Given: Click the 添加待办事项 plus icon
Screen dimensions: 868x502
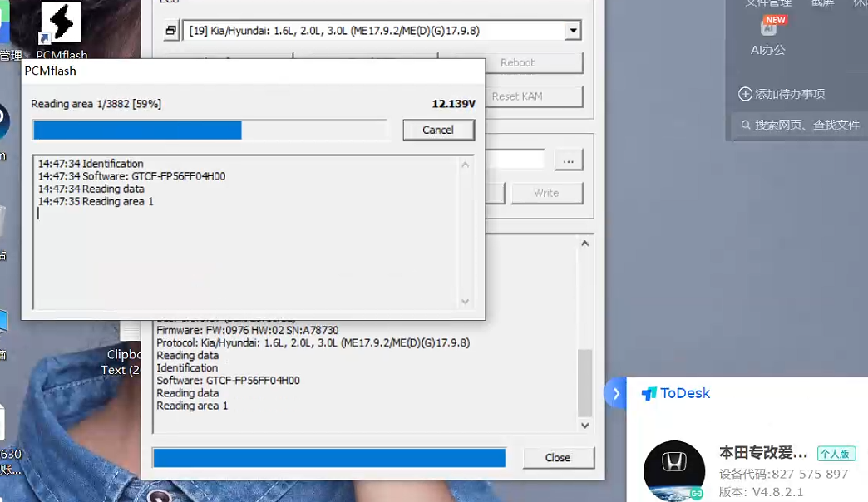Looking at the screenshot, I should (745, 94).
